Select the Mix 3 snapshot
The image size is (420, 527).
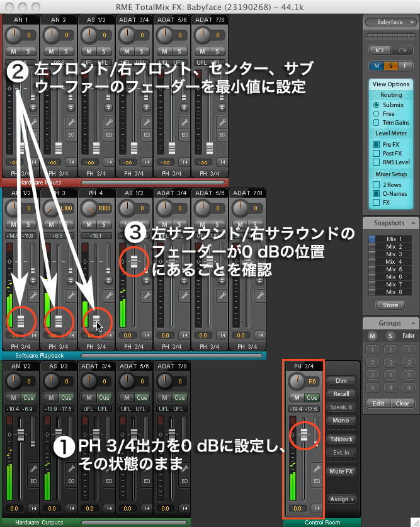390,254
